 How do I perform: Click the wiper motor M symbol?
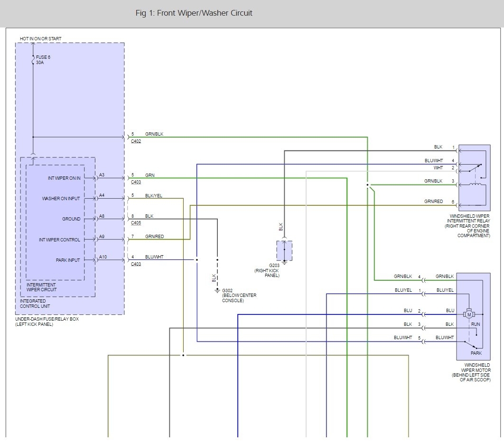pos(468,314)
